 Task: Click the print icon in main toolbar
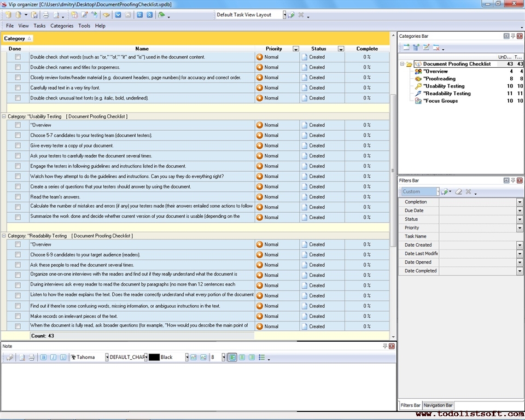pos(46,15)
